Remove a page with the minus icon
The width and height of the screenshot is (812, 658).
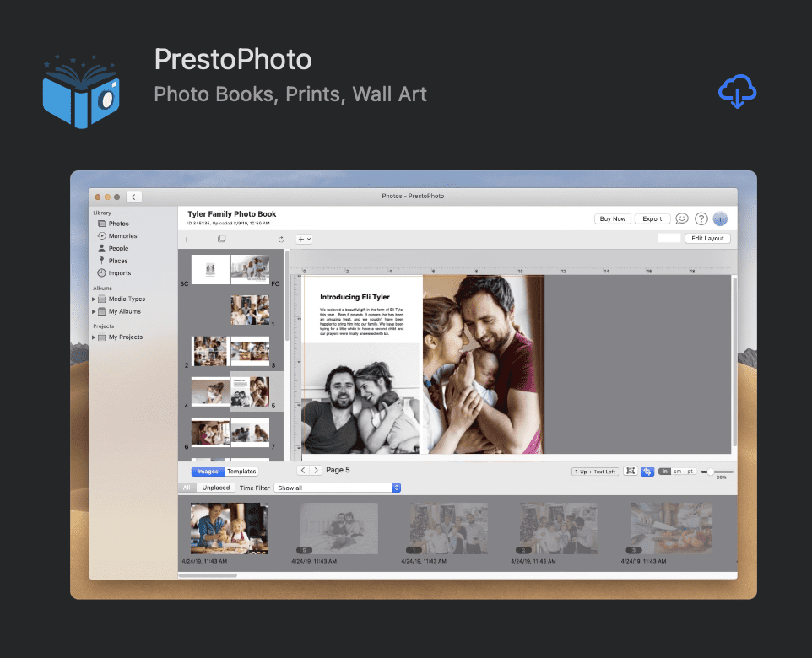(x=205, y=240)
